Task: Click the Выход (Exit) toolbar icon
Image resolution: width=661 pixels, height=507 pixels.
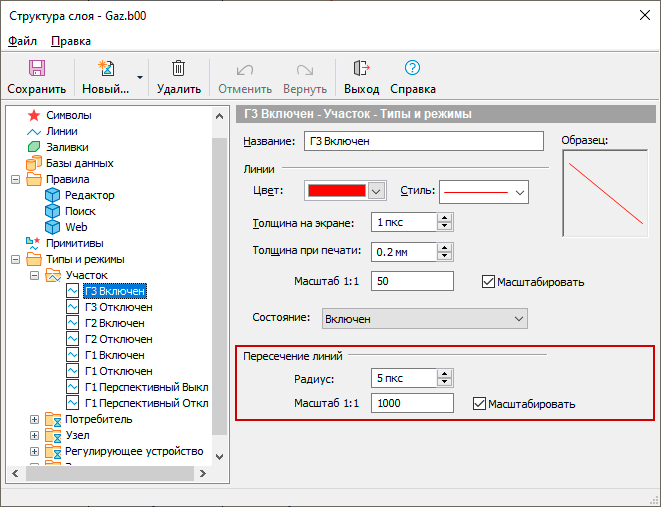Action: pos(361,69)
